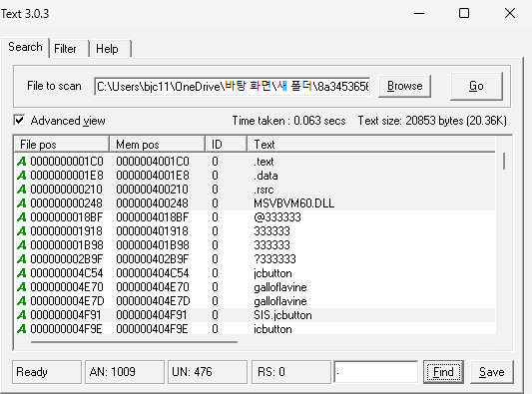Select the @333333 string
532x394 pixels.
pos(277,217)
